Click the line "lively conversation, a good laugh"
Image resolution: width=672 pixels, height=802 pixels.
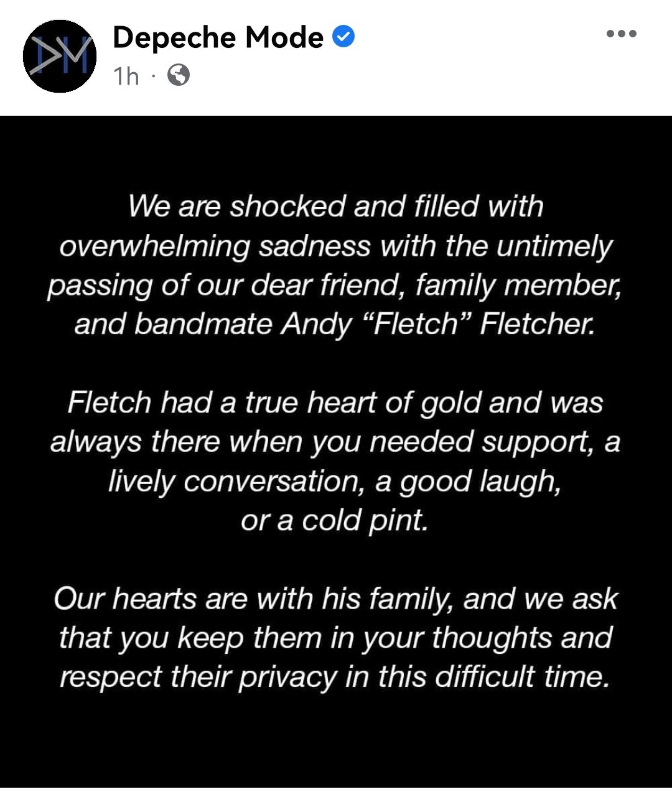click(335, 482)
